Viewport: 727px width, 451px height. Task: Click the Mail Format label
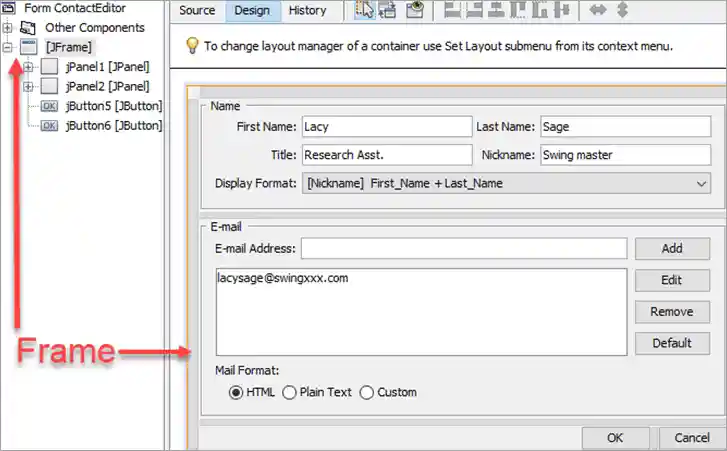(247, 370)
